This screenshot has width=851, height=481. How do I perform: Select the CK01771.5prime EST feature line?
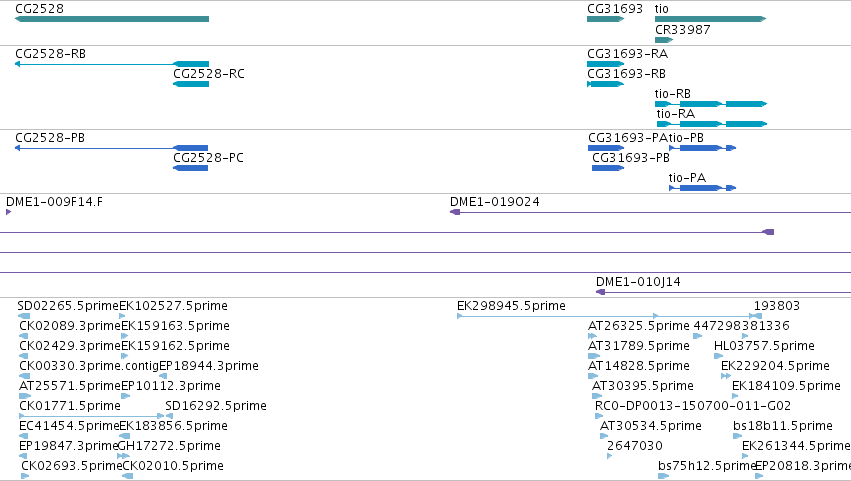91,416
